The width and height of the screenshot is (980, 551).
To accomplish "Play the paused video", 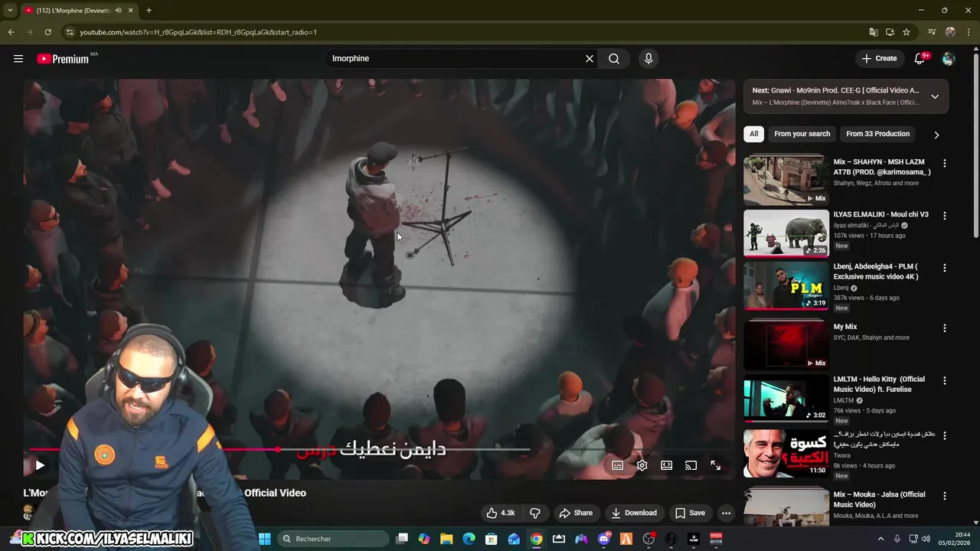I will coord(40,465).
